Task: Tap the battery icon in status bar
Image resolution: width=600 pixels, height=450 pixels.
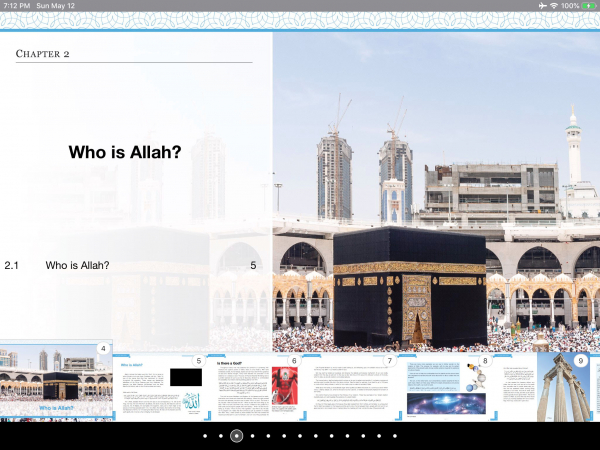Action: click(x=587, y=6)
